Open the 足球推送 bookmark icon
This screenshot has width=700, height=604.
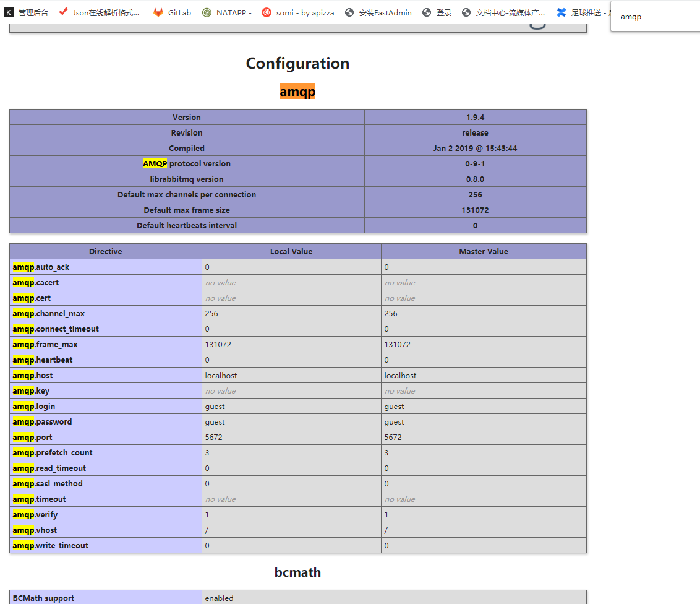(x=561, y=12)
